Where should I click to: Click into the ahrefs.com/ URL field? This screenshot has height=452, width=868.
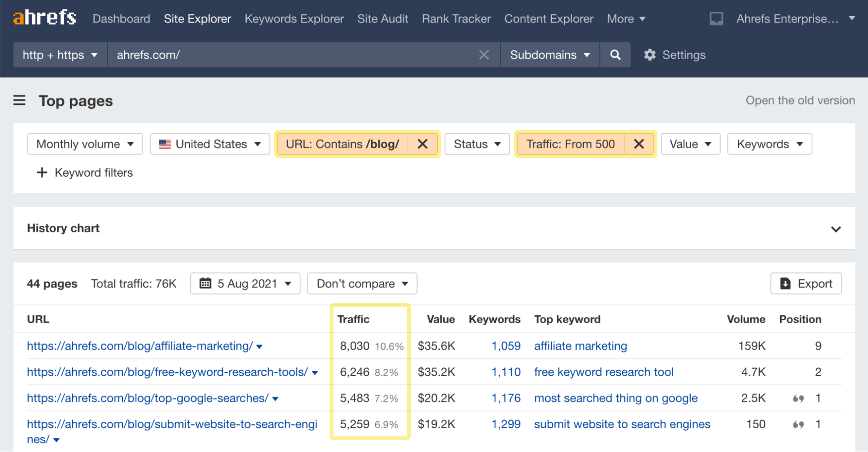point(291,55)
